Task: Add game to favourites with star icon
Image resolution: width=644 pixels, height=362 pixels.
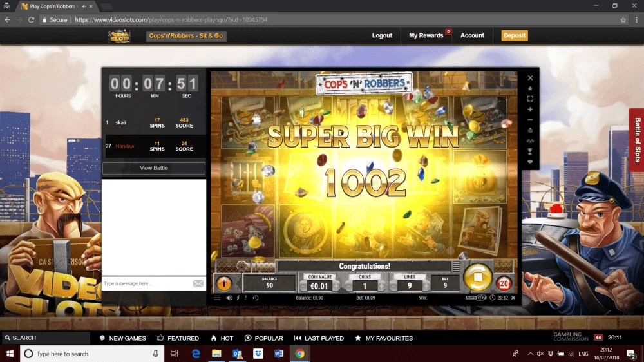Action: [x=530, y=88]
